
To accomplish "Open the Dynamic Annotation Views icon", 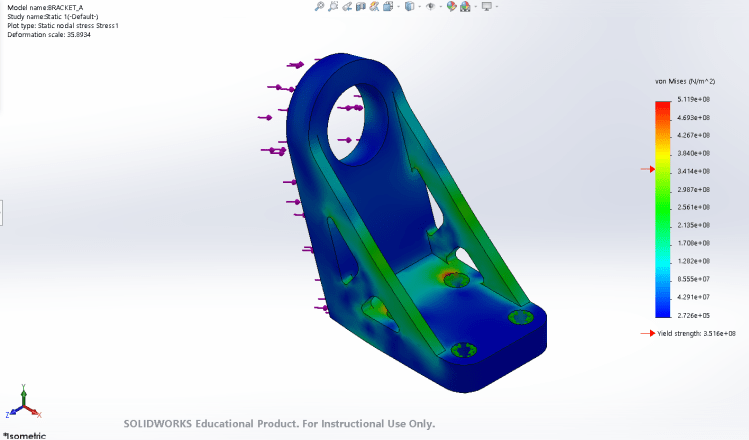I will [374, 6].
